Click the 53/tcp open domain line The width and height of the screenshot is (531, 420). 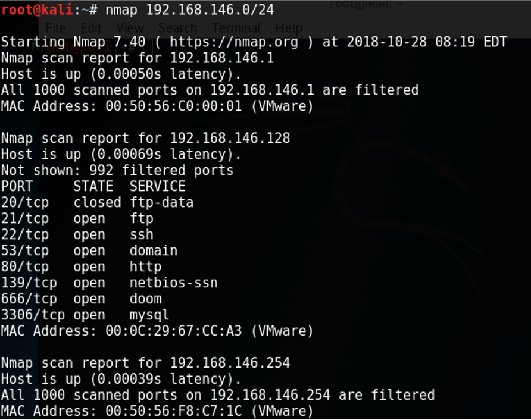(89, 250)
